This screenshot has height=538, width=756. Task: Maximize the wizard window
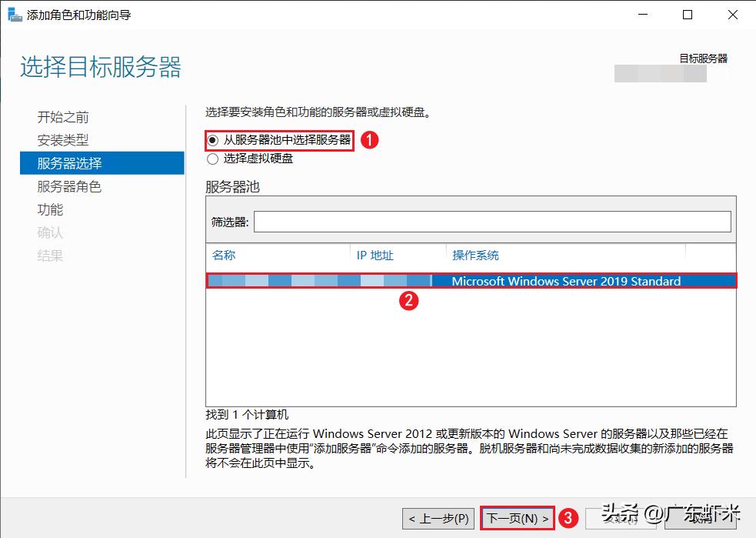point(688,14)
